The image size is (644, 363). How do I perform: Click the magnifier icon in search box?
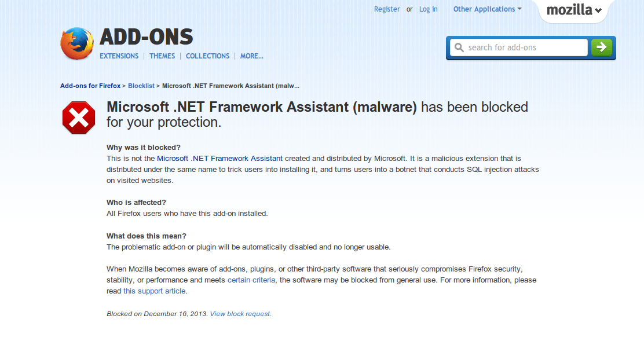coord(459,47)
